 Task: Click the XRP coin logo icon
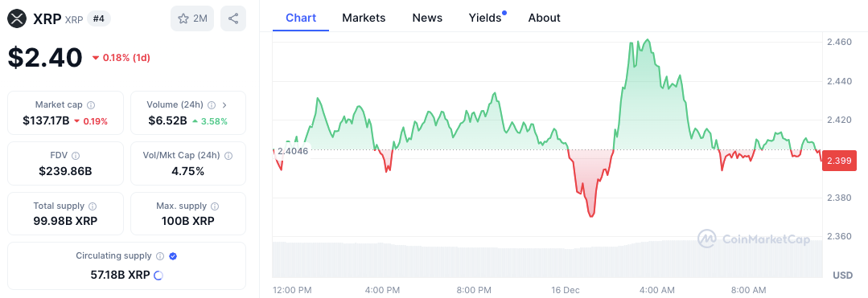[x=17, y=18]
